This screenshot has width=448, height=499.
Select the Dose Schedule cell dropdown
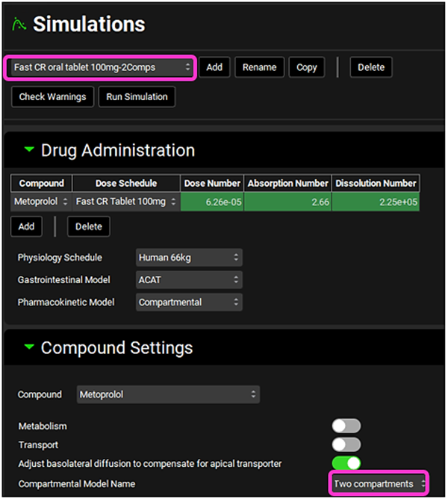point(126,202)
